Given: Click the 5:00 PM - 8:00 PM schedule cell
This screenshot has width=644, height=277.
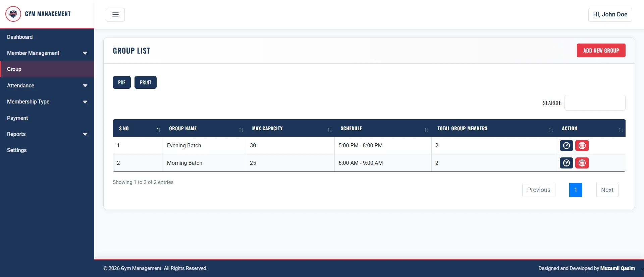Looking at the screenshot, I should click(x=383, y=146).
